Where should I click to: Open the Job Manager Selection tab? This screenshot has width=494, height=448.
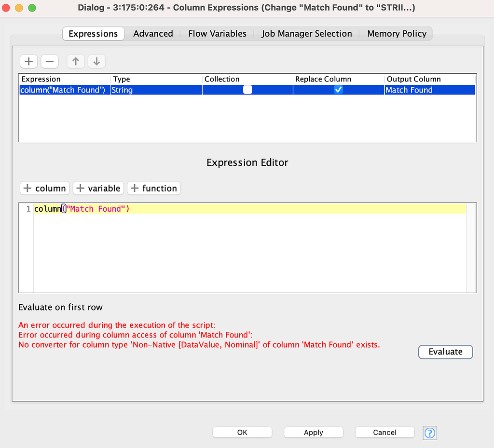coord(306,33)
